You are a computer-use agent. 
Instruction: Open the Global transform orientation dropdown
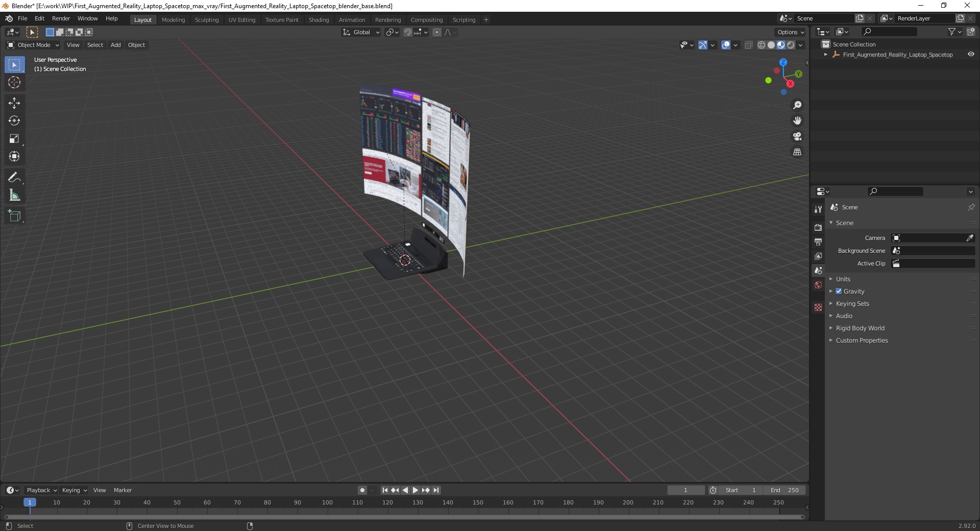pos(361,32)
